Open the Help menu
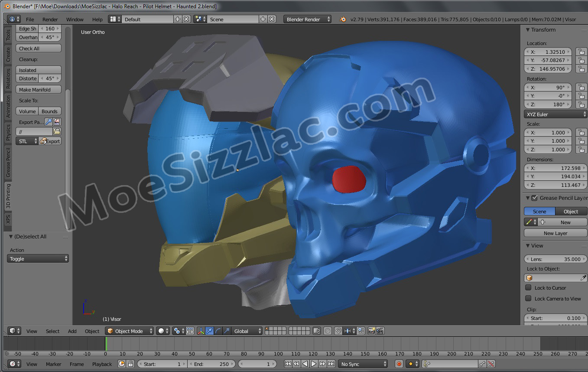Image resolution: width=588 pixels, height=372 pixels. pyautogui.click(x=97, y=19)
